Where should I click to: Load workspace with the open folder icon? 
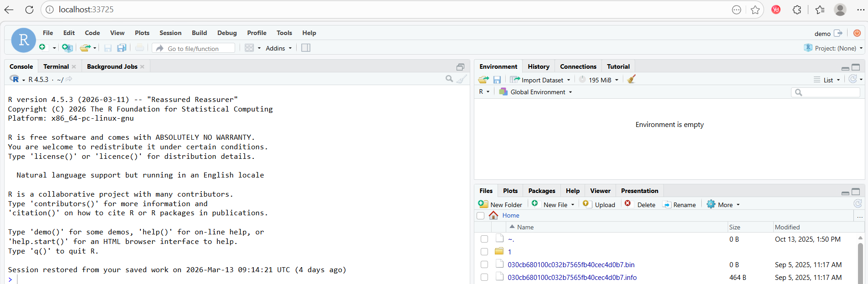pos(483,80)
